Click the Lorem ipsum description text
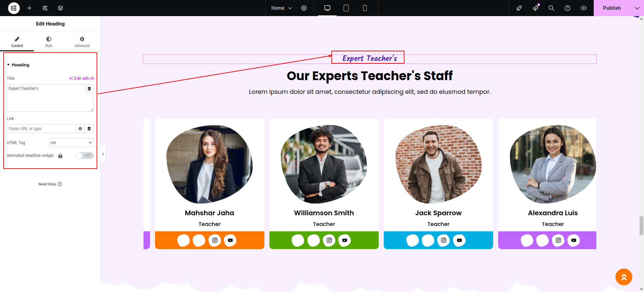Screen dimensions: 644x292 pyautogui.click(x=370, y=92)
